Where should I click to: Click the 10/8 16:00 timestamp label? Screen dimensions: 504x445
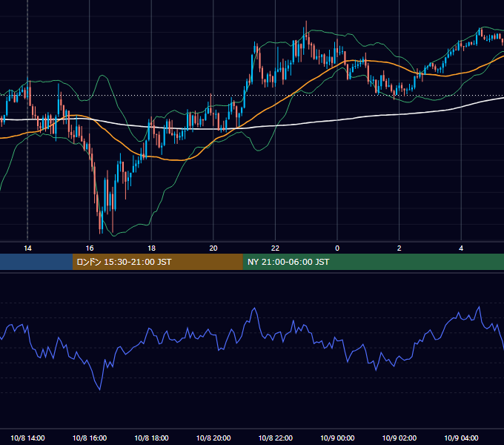pyautogui.click(x=90, y=438)
